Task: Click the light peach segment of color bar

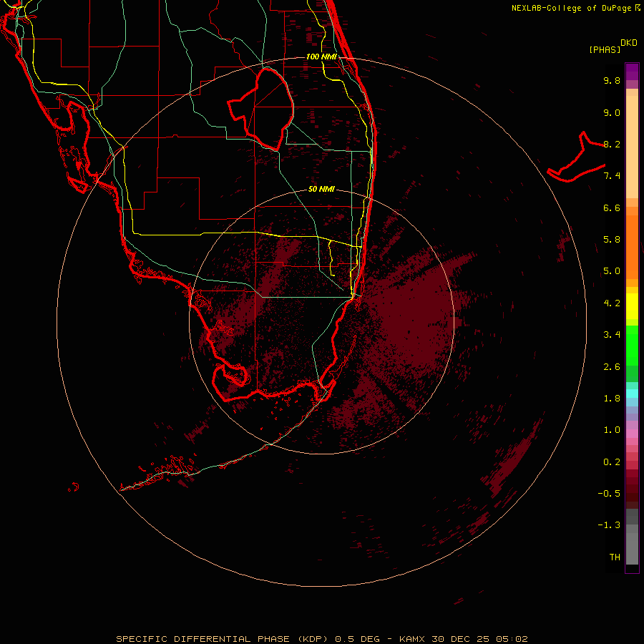Action: pos(632,147)
